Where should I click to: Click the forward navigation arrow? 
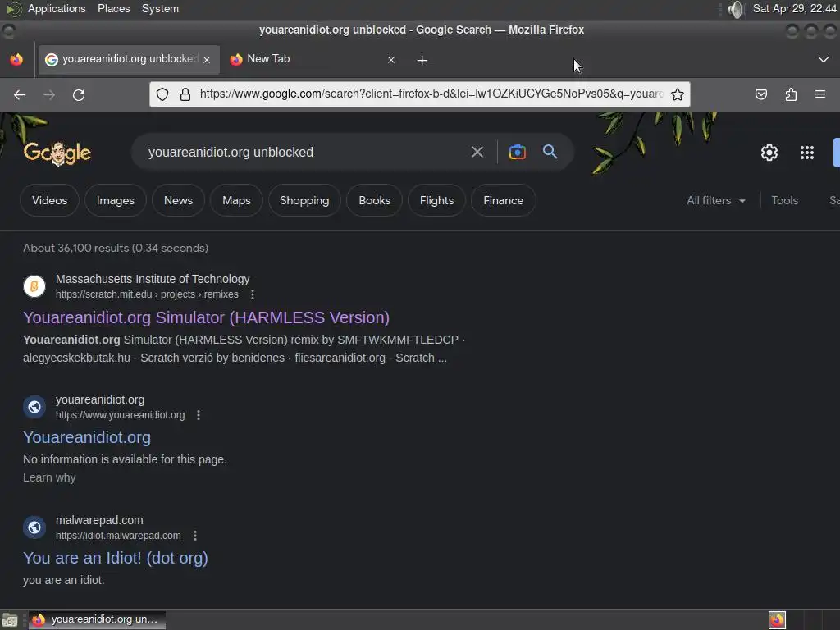49,95
